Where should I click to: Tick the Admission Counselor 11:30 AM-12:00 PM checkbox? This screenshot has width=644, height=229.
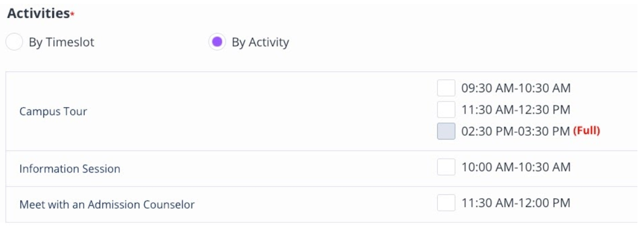(446, 203)
